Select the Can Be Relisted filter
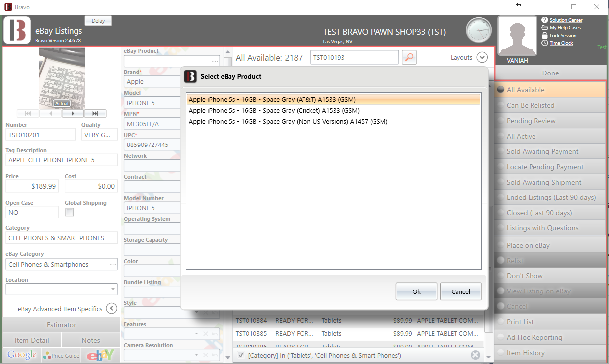Screen dimensions: 609x364 click(550, 105)
